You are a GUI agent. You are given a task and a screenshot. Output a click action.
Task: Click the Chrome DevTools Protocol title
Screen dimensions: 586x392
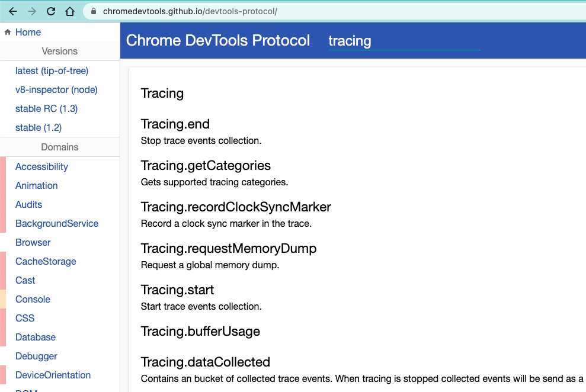pos(218,40)
